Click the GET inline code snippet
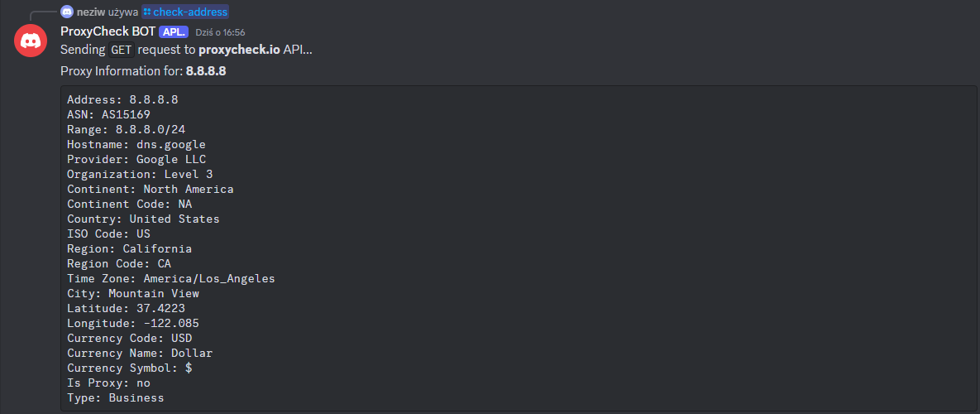980x414 pixels. point(122,50)
